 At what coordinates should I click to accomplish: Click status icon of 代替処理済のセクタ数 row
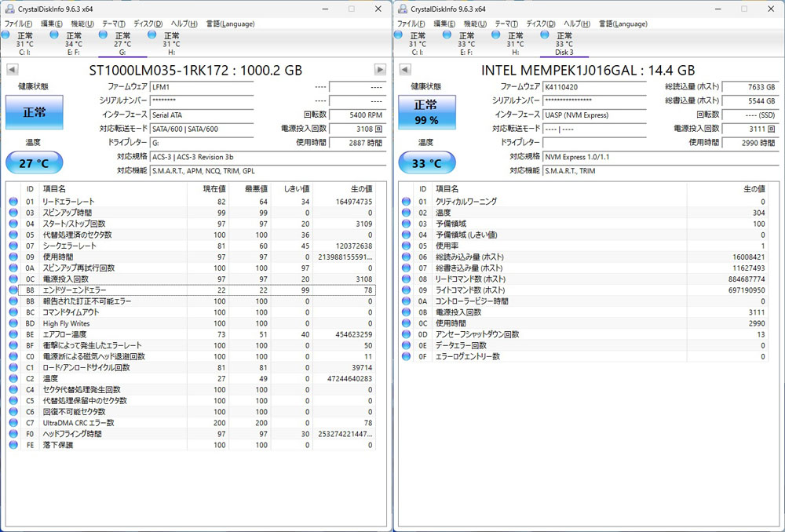13,235
